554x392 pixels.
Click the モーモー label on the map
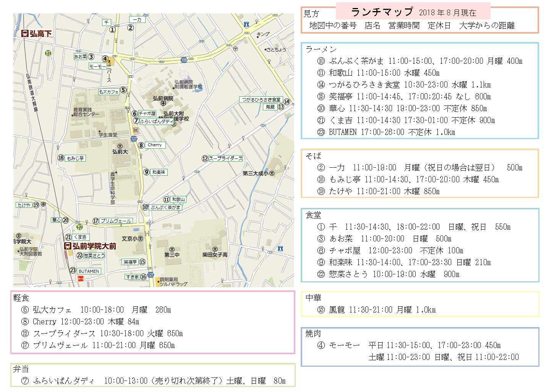pyautogui.click(x=97, y=66)
